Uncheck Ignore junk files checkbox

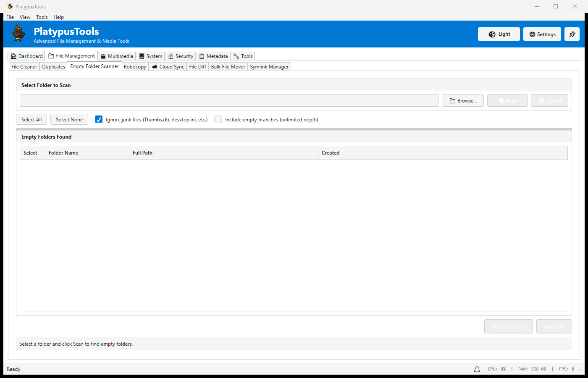99,119
